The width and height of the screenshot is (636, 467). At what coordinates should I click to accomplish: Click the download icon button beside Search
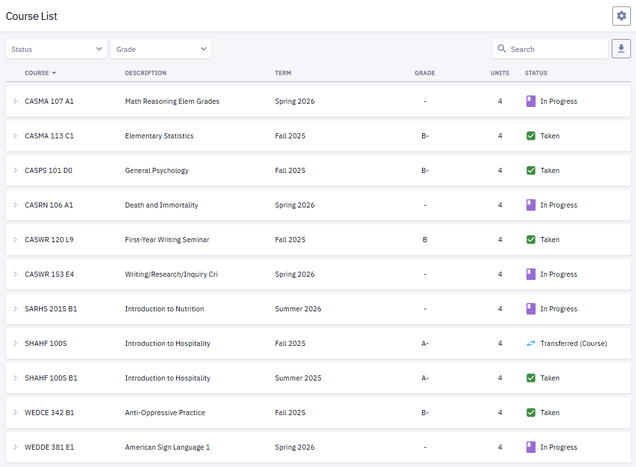point(621,49)
